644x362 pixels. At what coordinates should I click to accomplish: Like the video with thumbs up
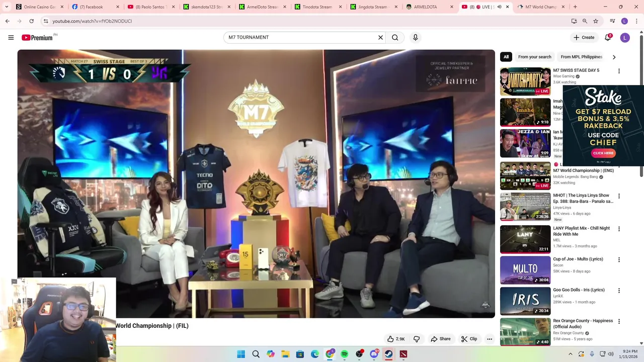click(x=396, y=339)
